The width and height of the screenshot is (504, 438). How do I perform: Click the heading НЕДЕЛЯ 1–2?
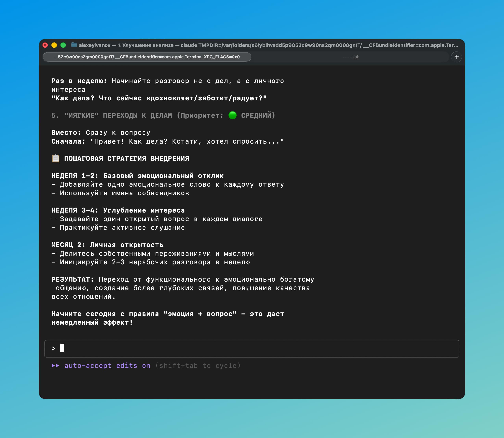75,176
